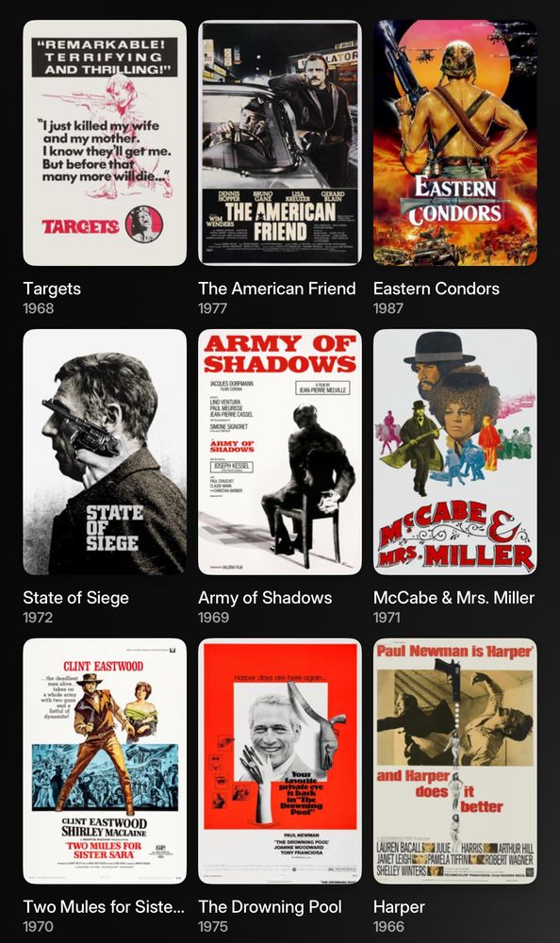Screen dimensions: 560x943
Task: Click the State of Siege title
Action: click(75, 598)
